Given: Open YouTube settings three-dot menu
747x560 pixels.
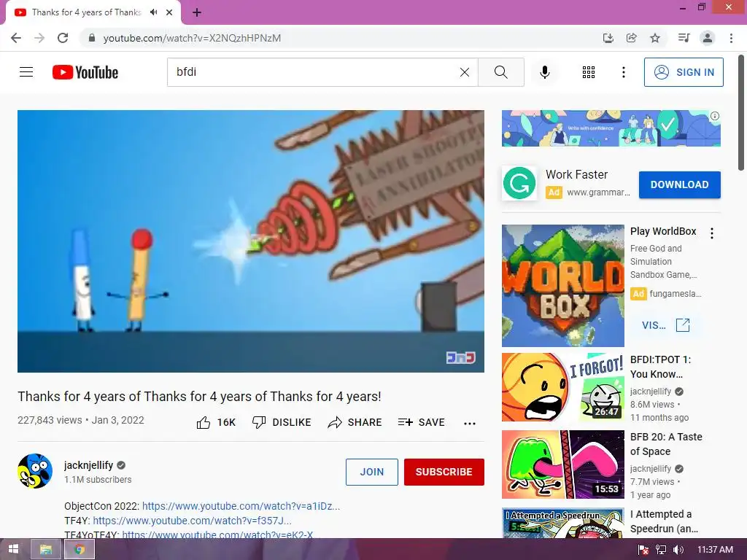Looking at the screenshot, I should pyautogui.click(x=623, y=72).
